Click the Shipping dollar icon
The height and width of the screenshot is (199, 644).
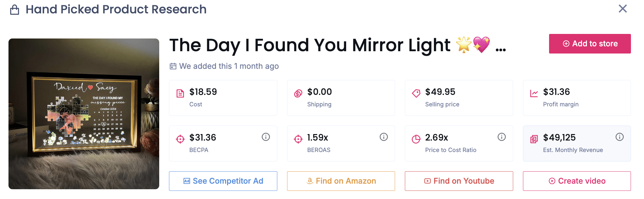tap(298, 93)
